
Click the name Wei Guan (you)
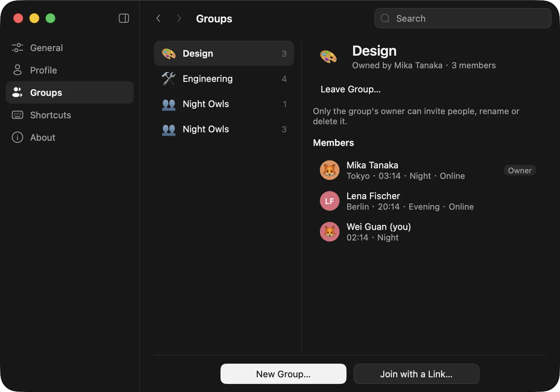(x=379, y=227)
